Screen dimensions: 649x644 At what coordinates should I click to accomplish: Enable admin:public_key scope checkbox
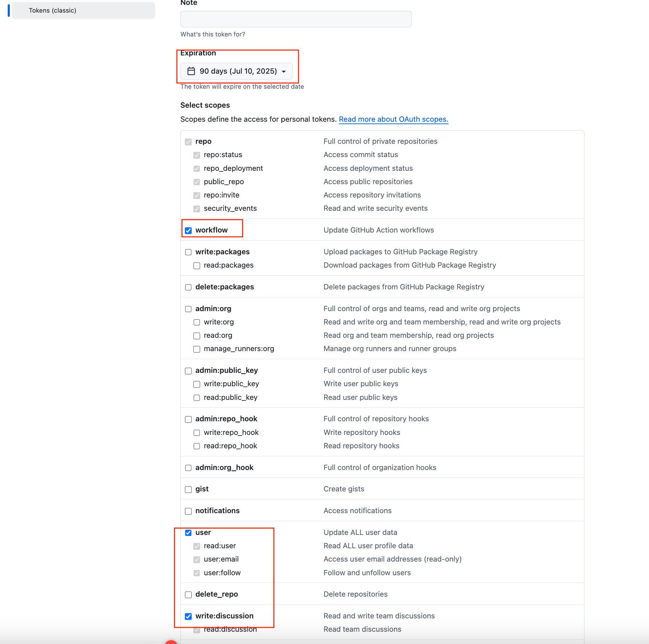pyautogui.click(x=188, y=371)
